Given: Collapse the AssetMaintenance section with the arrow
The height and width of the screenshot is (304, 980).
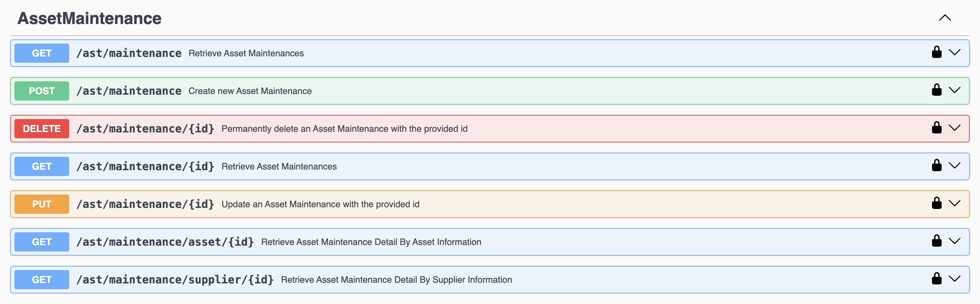Looking at the screenshot, I should click(x=945, y=18).
